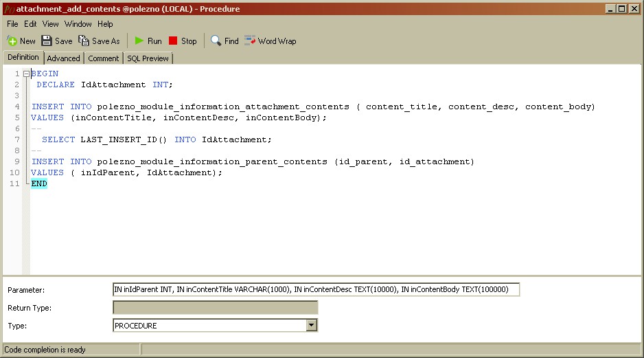
Task: Click the inContentBody value on line 5
Action: pos(281,118)
